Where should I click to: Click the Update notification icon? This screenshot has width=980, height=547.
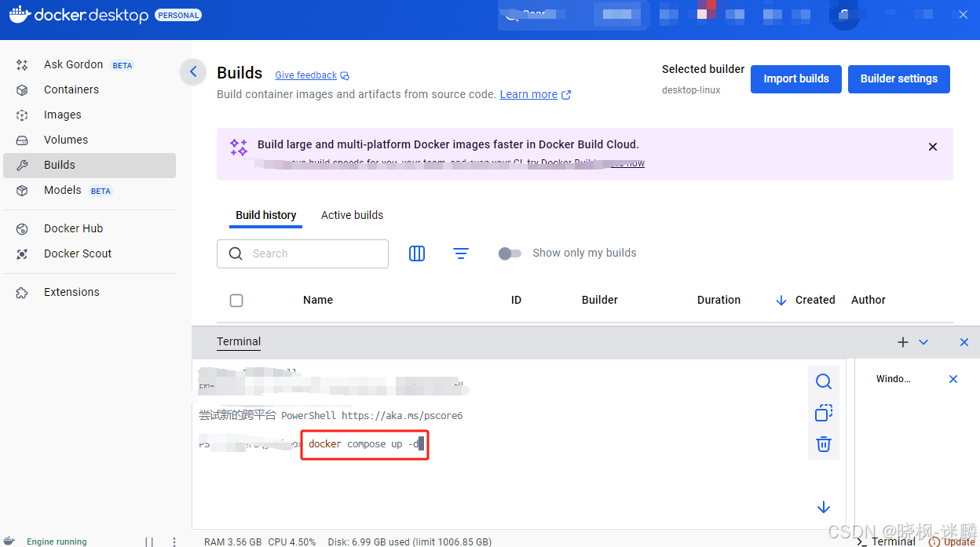934,542
